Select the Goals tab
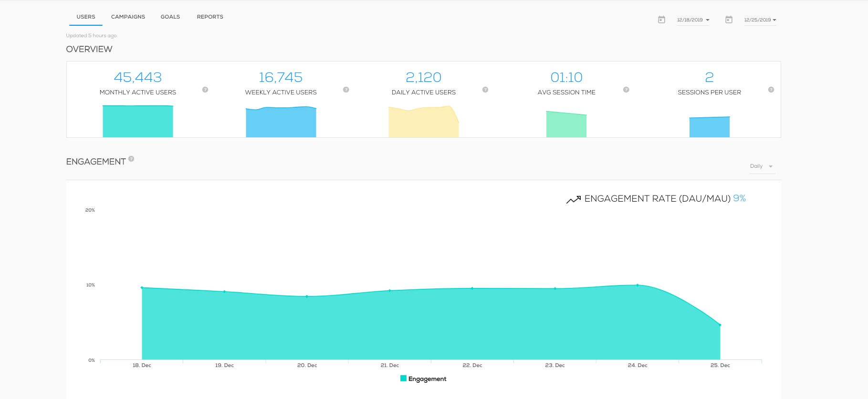The image size is (868, 399). (170, 17)
